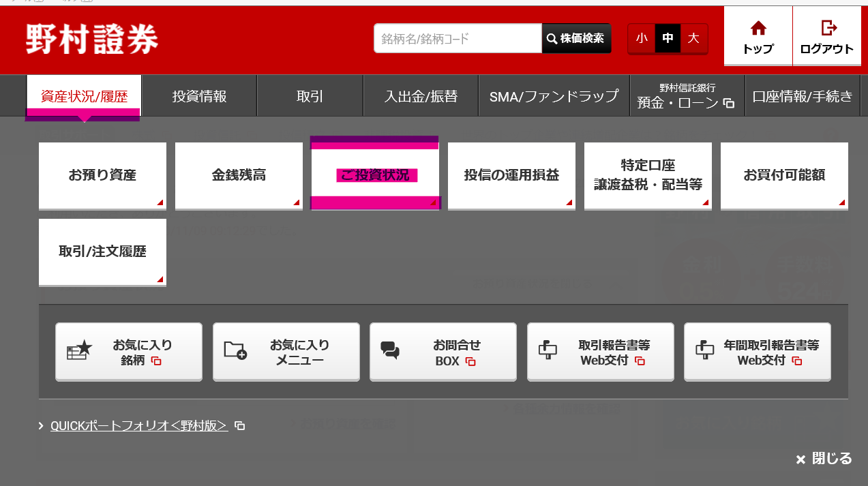Open the QUICKポートフォリオ<野村版> link
Viewport: 868px width, 486px height.
click(x=139, y=426)
